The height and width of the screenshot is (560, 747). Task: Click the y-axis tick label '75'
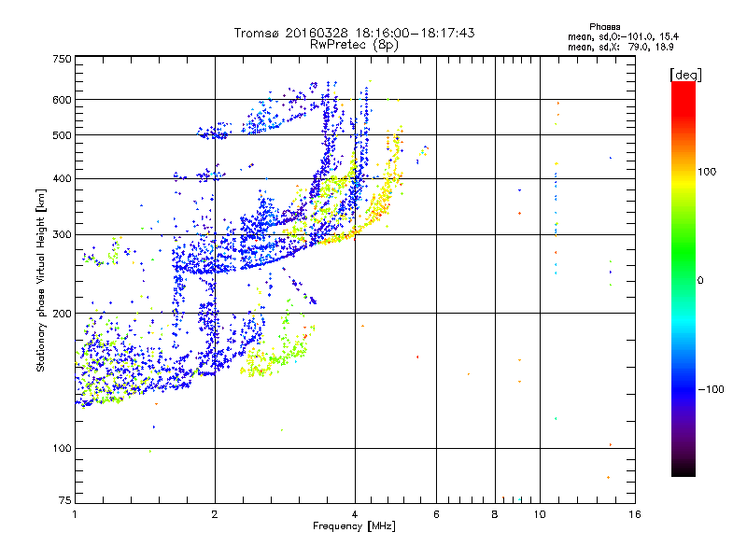pyautogui.click(x=65, y=500)
